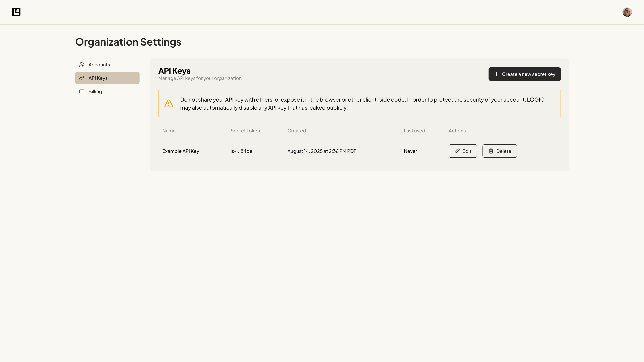
Task: Create a new secret key
Action: point(524,74)
